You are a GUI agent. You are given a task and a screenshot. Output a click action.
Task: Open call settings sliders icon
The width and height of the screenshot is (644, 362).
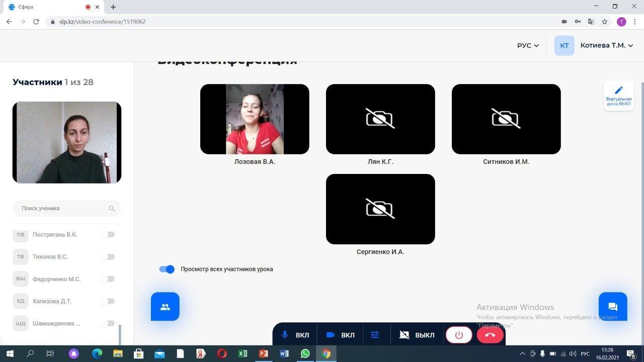(375, 335)
